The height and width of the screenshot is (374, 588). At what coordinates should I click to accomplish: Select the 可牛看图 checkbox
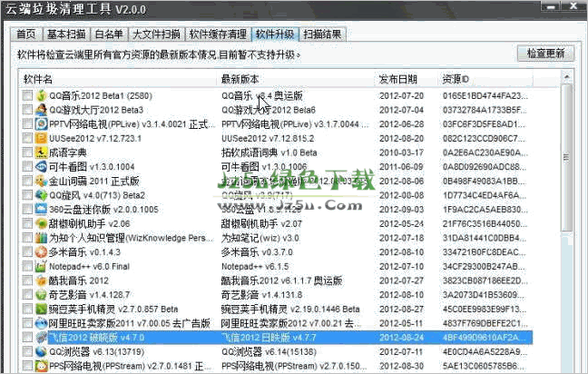[27, 167]
